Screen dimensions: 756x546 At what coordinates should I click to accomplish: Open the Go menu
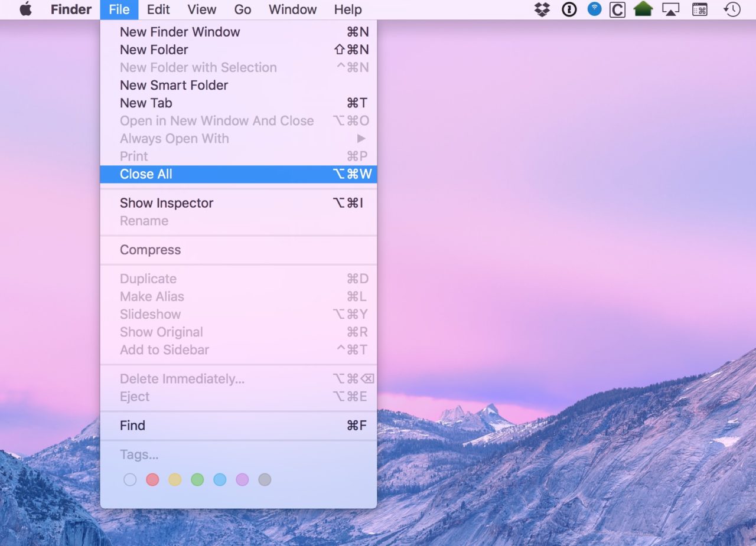tap(243, 9)
